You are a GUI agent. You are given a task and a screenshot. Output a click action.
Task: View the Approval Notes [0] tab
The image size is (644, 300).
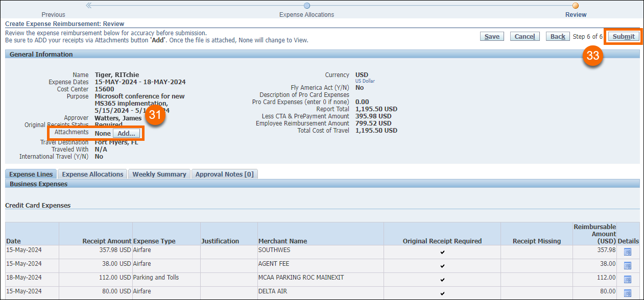click(224, 174)
